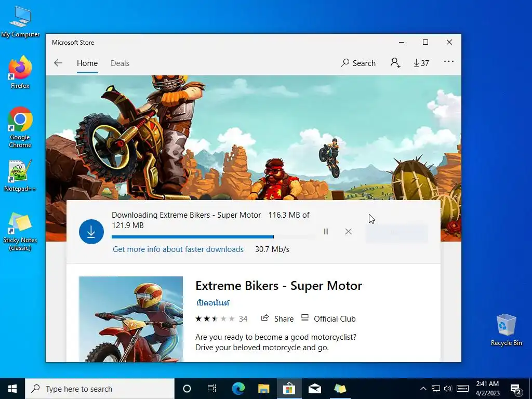Viewport: 532px width, 399px height.
Task: Select the Google Chrome desktop shortcut
Action: (20, 127)
